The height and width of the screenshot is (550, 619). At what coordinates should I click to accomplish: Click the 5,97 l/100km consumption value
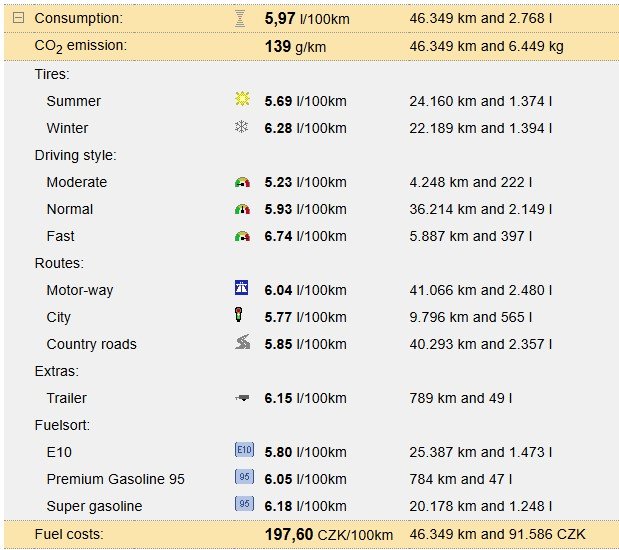click(x=307, y=18)
